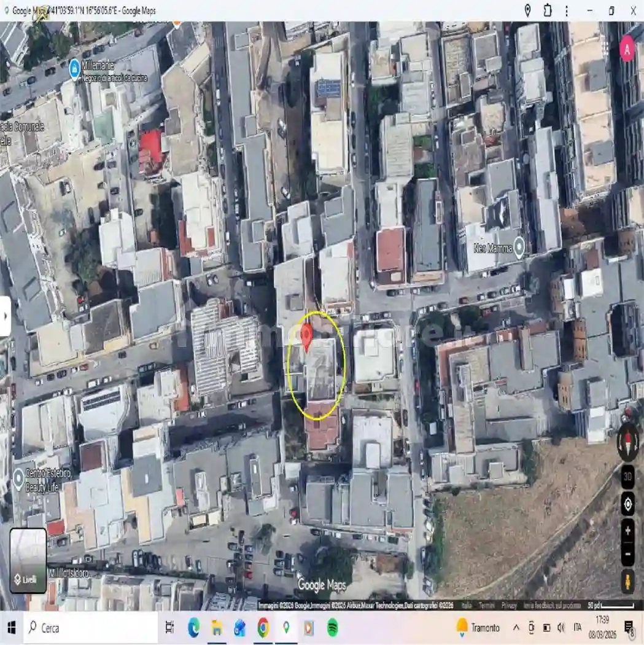Open Centro Estetico Beauty Life marker

pyautogui.click(x=18, y=477)
